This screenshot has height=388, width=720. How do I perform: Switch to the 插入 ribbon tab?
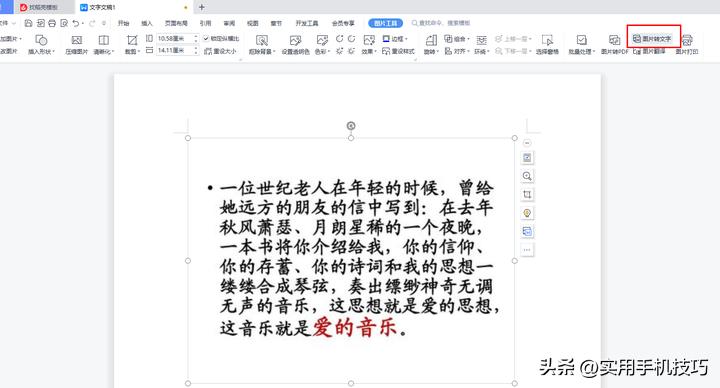pyautogui.click(x=146, y=23)
